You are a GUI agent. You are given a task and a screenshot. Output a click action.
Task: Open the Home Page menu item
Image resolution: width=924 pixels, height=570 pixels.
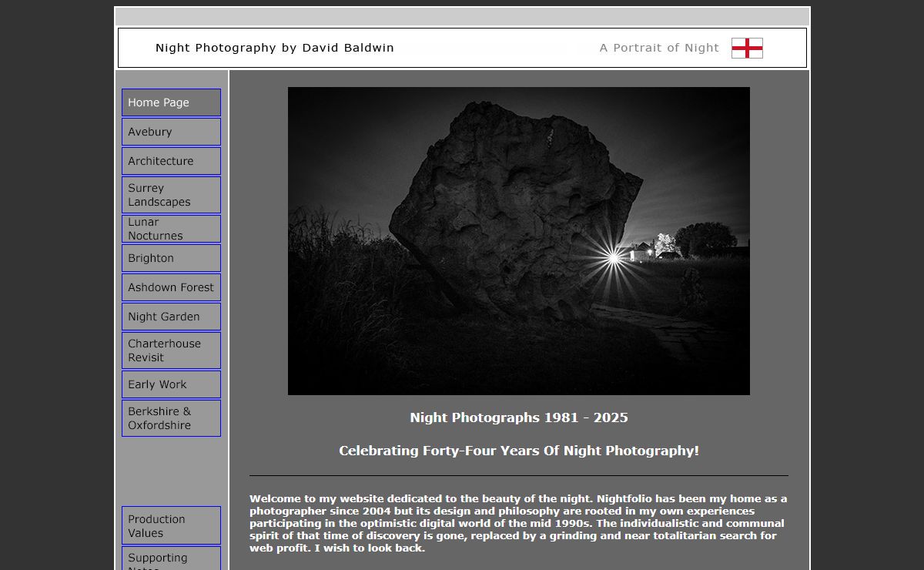(x=171, y=102)
